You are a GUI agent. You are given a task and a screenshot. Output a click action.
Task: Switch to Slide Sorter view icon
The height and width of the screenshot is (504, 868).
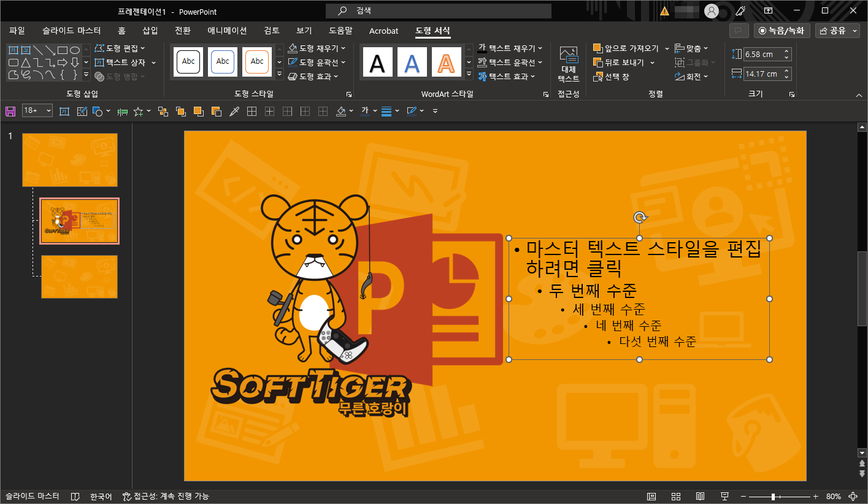[676, 496]
